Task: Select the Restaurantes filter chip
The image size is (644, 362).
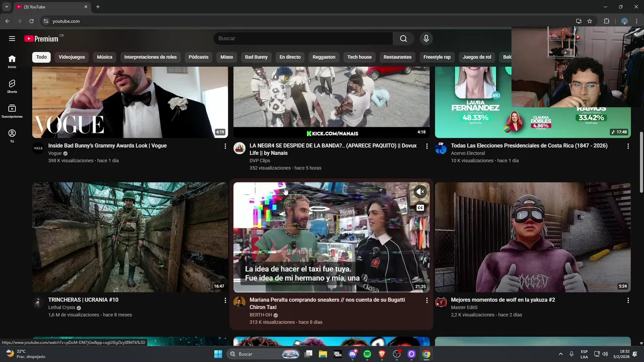Action: point(397,57)
